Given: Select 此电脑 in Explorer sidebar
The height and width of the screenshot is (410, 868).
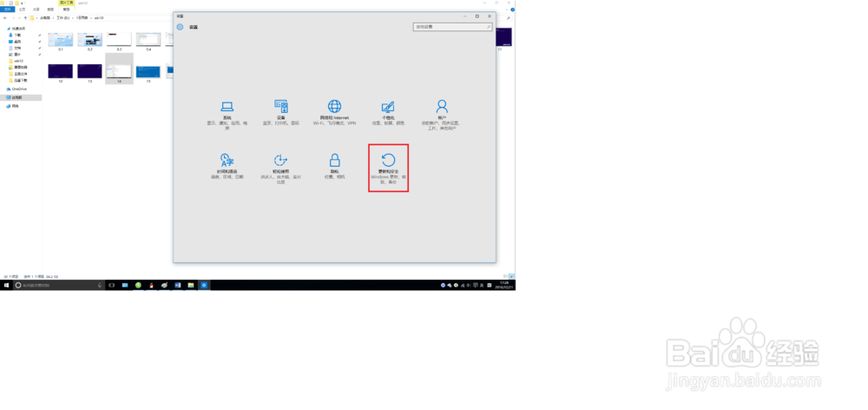Looking at the screenshot, I should (x=23, y=97).
